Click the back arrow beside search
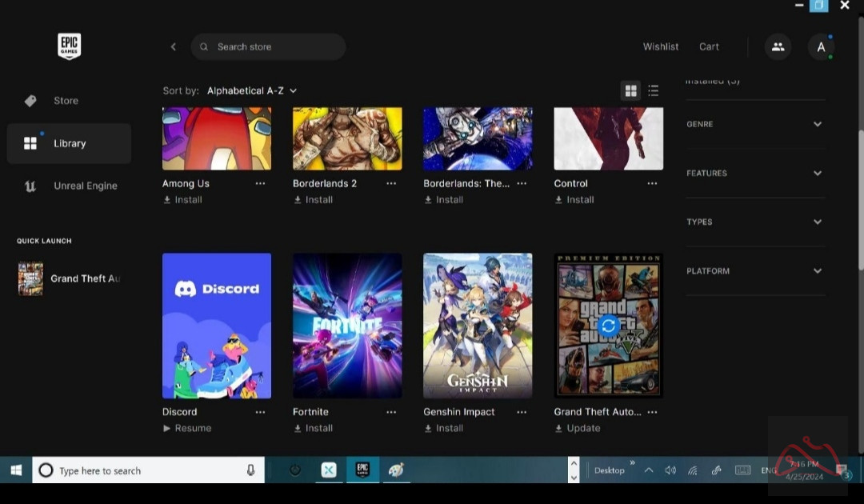Screen dimensions: 864x504 174,47
